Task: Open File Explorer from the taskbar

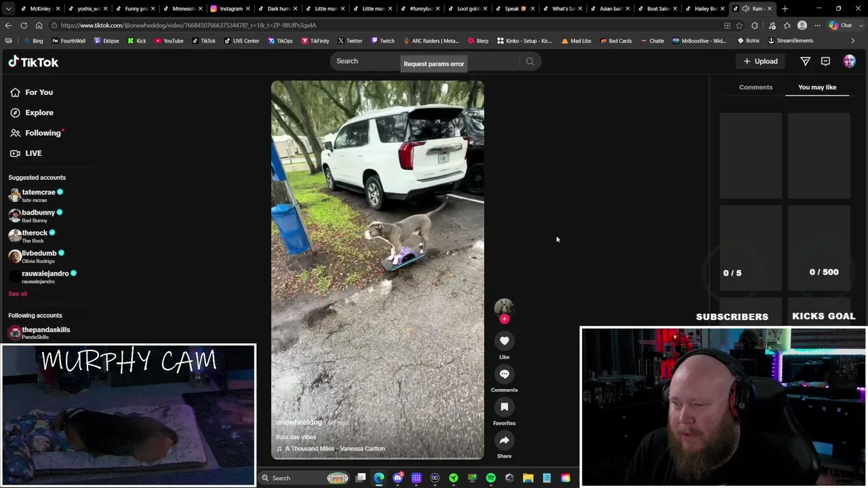Action: (528, 479)
